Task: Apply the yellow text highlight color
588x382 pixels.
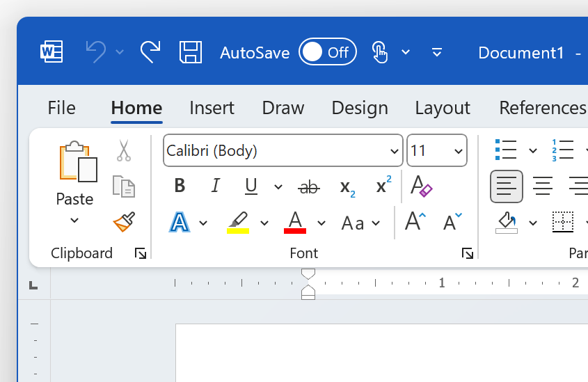Action: click(x=238, y=222)
